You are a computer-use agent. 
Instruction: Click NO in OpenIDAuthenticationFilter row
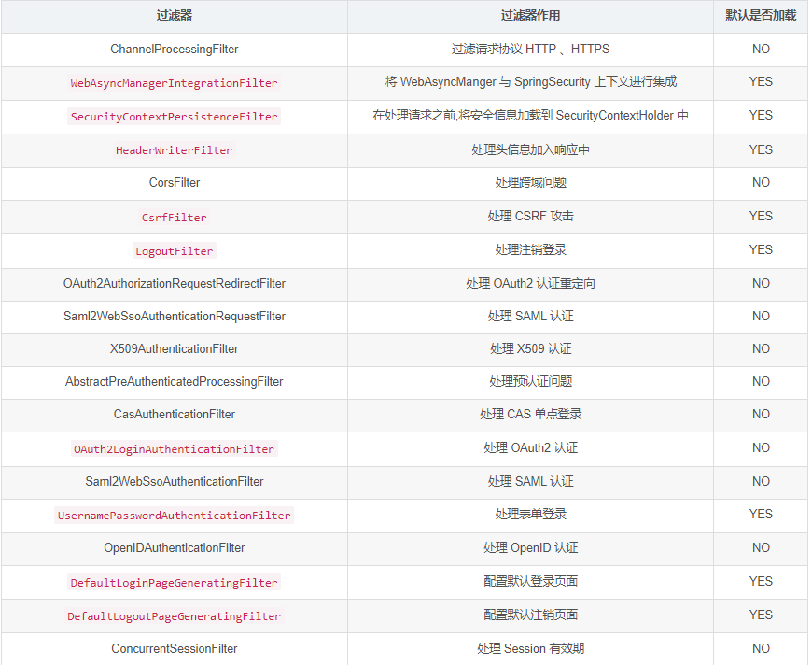click(x=761, y=548)
